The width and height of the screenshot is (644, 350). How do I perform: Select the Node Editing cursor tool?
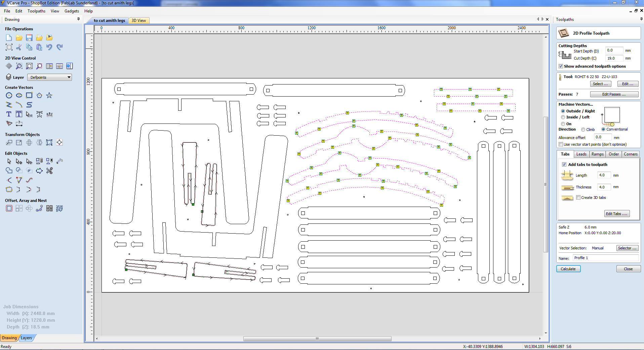[19, 161]
